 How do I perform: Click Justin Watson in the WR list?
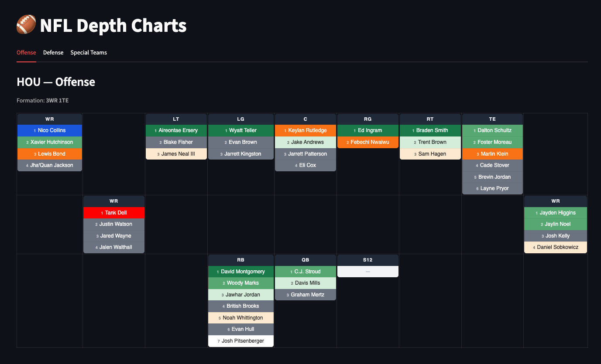coord(114,224)
